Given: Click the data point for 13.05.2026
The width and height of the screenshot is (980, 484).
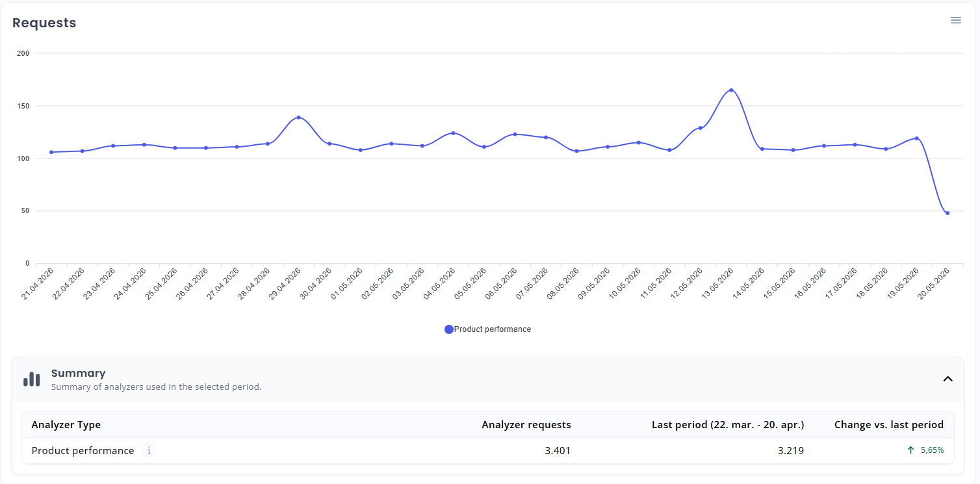Looking at the screenshot, I should pos(731,90).
